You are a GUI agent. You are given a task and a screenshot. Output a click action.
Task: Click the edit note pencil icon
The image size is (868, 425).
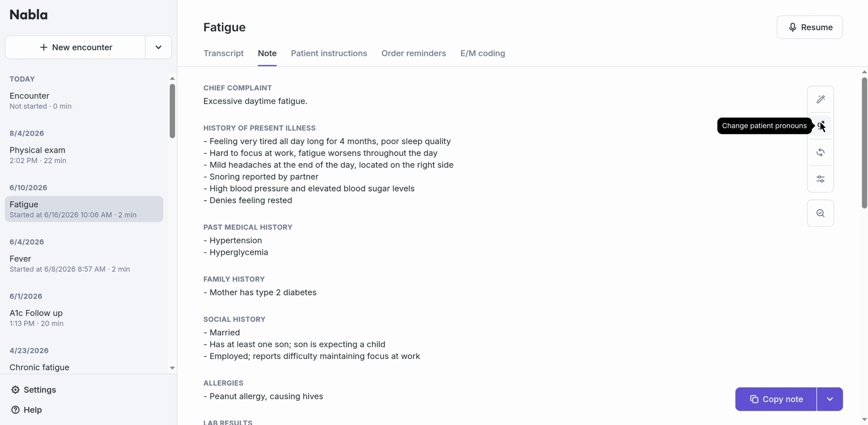[820, 99]
